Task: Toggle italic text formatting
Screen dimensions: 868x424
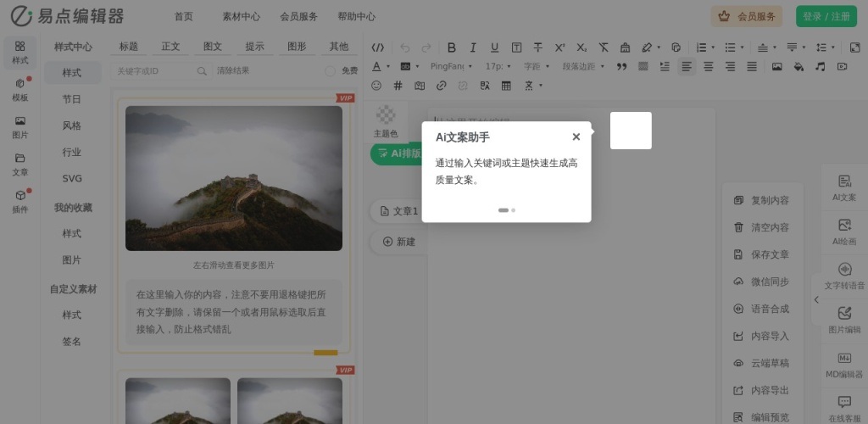Action: (472, 47)
